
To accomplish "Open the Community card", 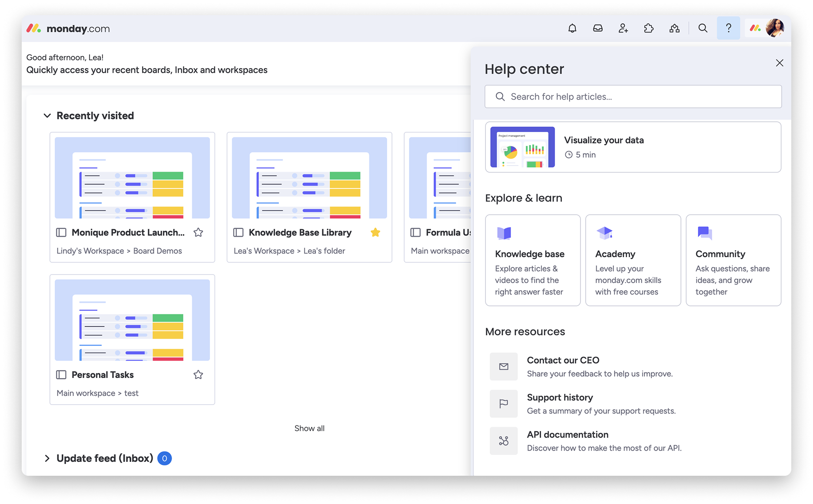I will click(733, 260).
